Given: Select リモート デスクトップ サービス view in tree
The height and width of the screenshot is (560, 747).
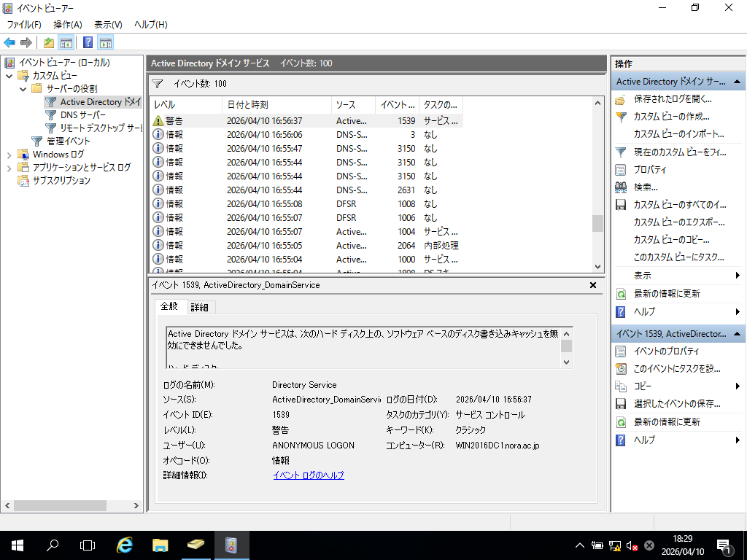Looking at the screenshot, I should click(101, 128).
